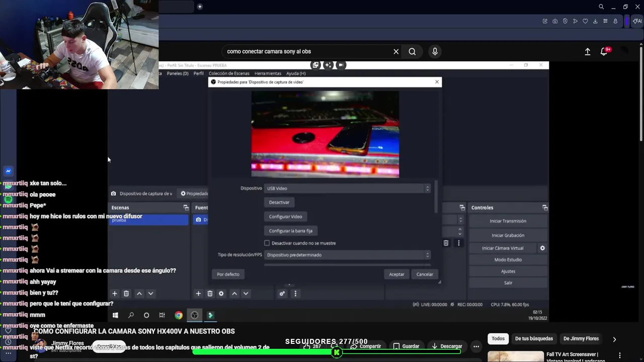
Task: Open the notifications bell with 9+ badge
Action: coord(604,51)
